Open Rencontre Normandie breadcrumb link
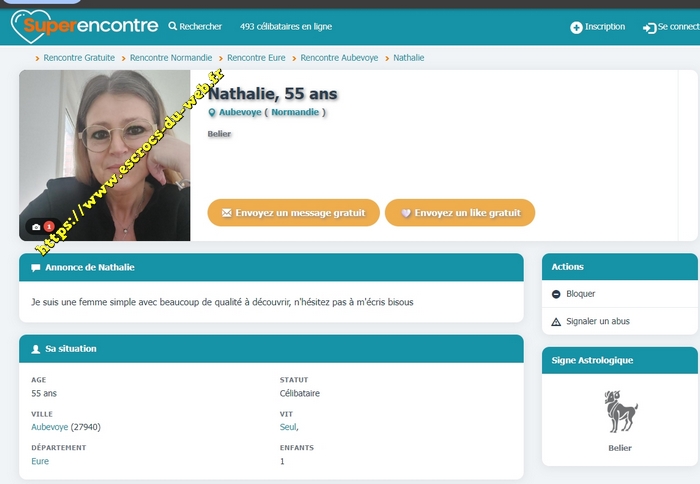Screen dimensions: 700x484 (x=170, y=58)
